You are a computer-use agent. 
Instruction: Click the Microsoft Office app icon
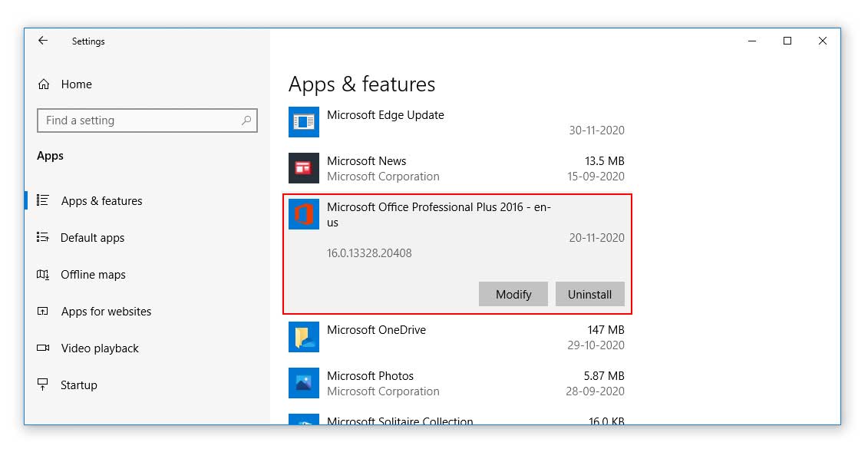click(x=304, y=213)
